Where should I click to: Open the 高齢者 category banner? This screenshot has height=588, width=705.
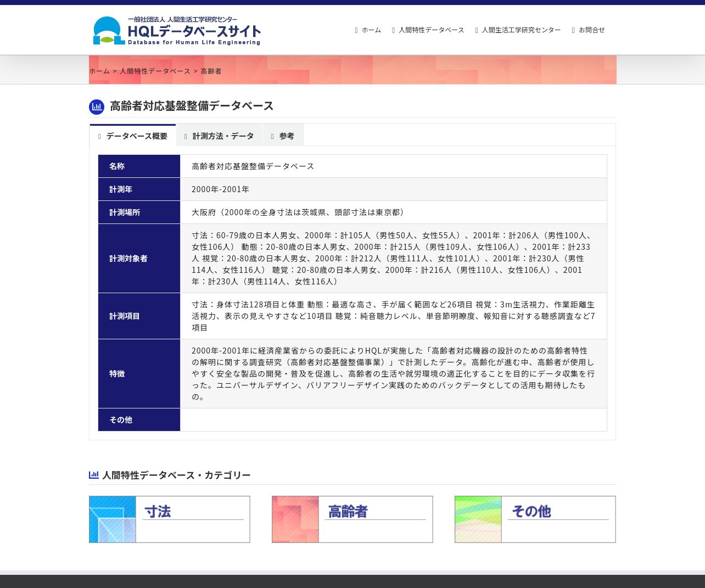352,519
